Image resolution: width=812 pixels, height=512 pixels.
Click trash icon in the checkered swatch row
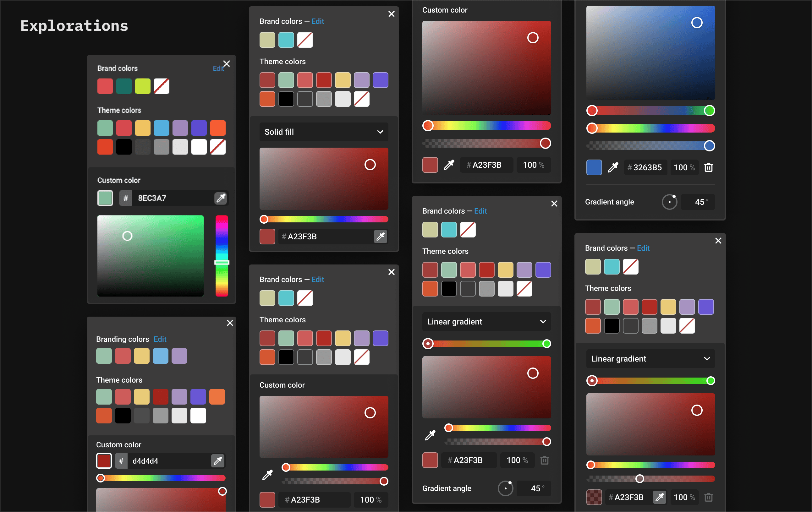coord(709,497)
